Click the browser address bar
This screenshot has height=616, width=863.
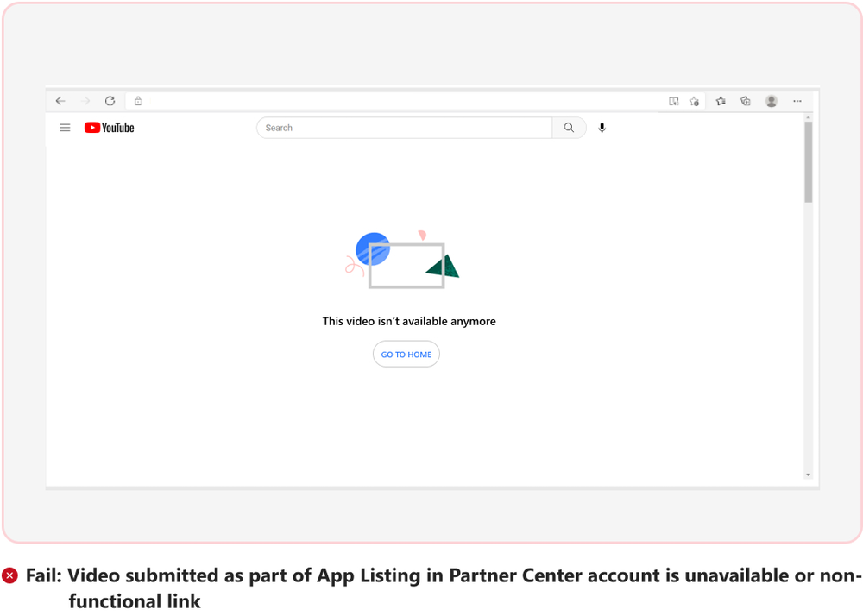(x=397, y=101)
